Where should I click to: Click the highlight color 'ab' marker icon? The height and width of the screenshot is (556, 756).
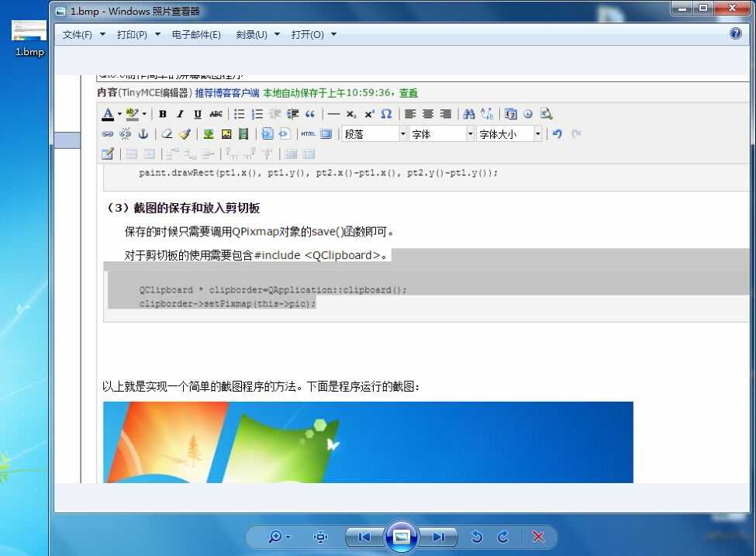point(132,114)
